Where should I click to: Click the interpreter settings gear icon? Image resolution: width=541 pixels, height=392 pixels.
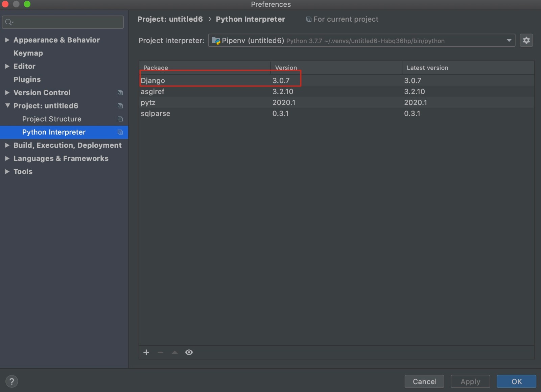tap(526, 41)
